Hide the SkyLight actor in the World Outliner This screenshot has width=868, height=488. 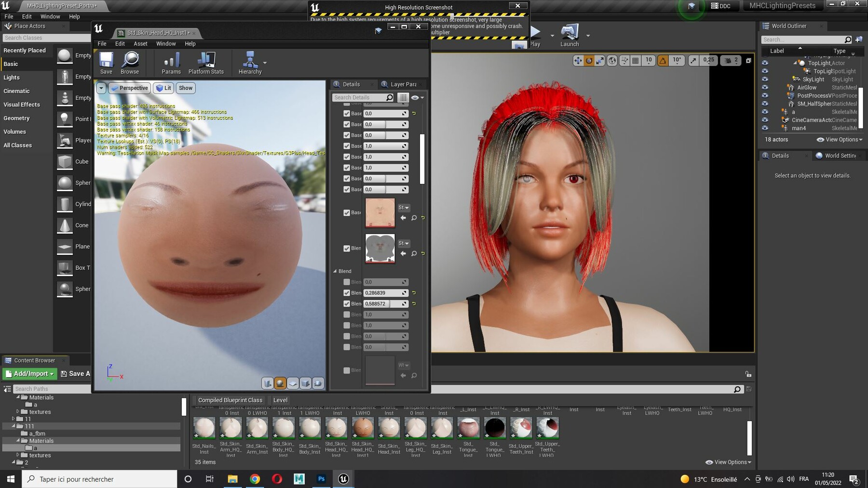(x=765, y=79)
